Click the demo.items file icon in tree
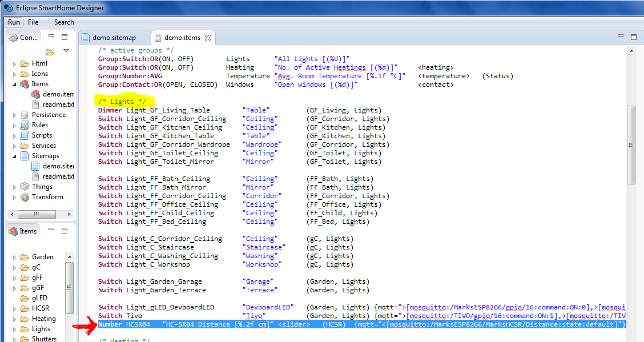The image size is (644, 342). pos(35,94)
